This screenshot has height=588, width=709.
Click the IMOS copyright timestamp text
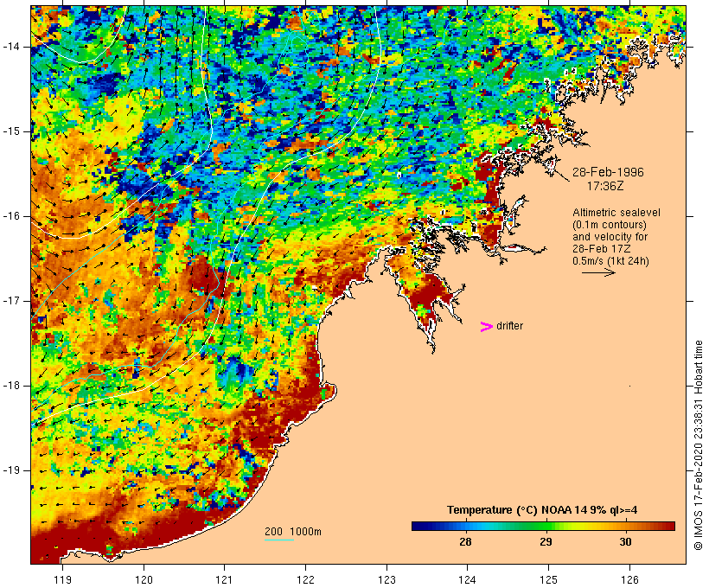[698, 445]
